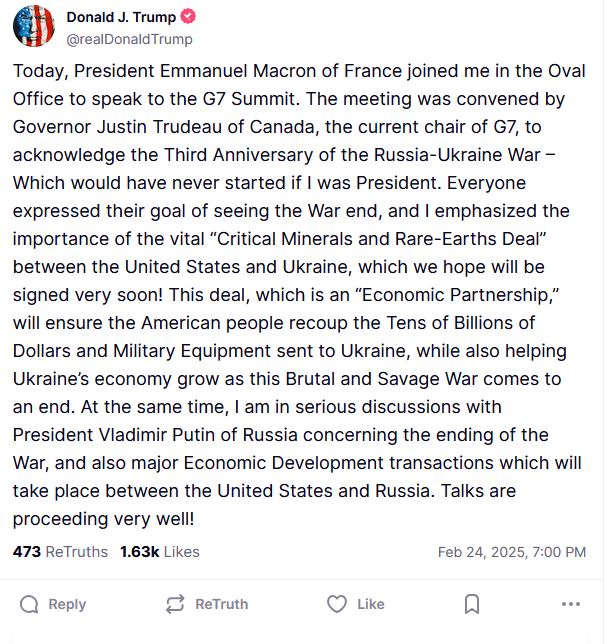Screen dimensions: 611x644
Task: Click the red verified badge icon
Action: click(186, 18)
